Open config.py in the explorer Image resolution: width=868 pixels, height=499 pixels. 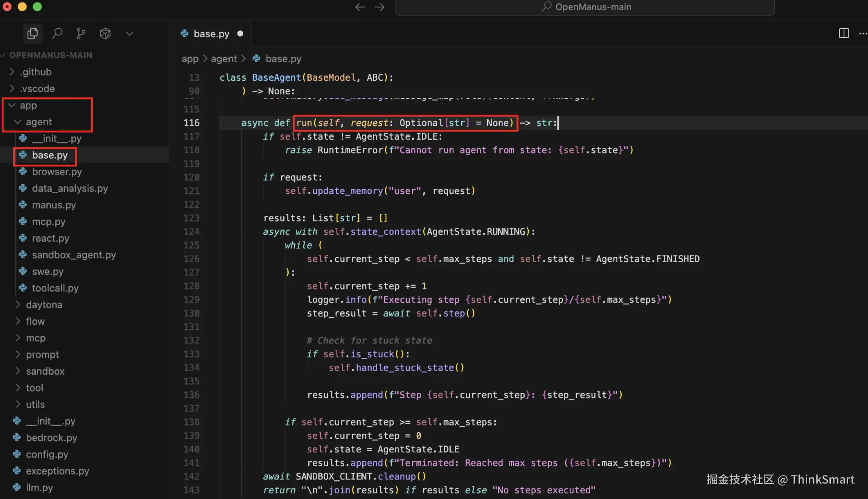click(47, 455)
